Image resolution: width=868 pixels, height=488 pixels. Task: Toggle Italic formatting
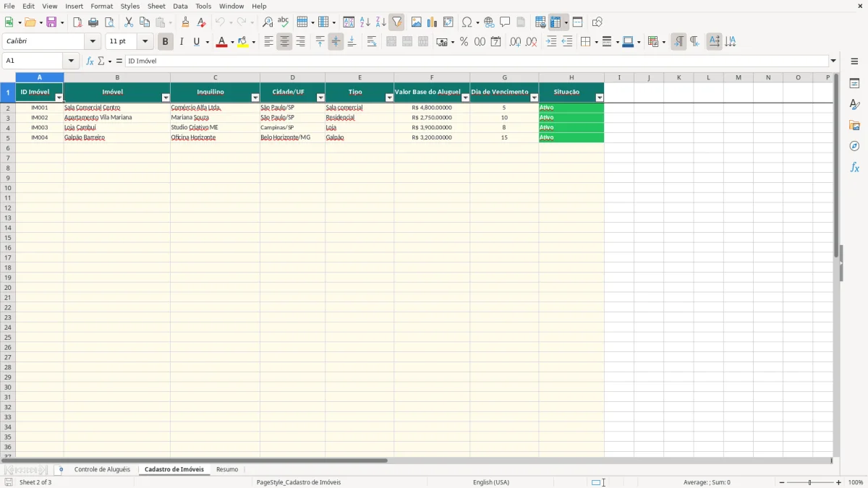tap(182, 42)
